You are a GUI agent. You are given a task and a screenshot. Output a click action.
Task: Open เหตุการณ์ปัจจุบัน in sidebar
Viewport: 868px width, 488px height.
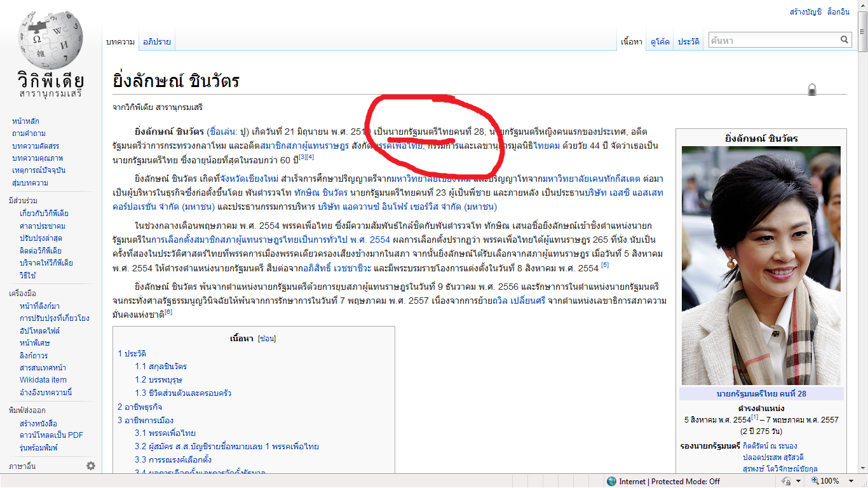(38, 170)
